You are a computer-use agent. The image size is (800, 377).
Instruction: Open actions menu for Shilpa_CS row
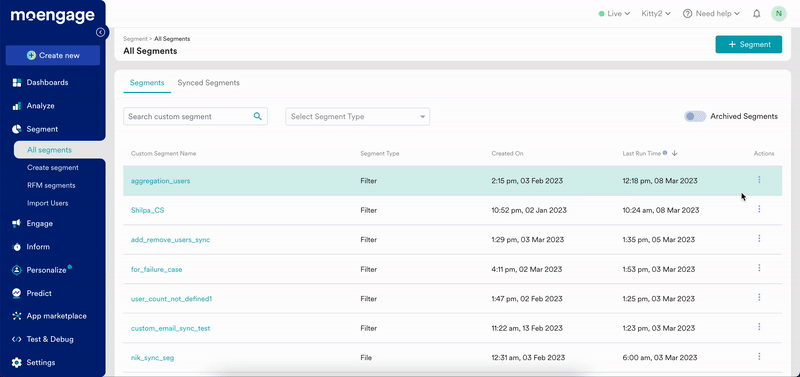(759, 209)
